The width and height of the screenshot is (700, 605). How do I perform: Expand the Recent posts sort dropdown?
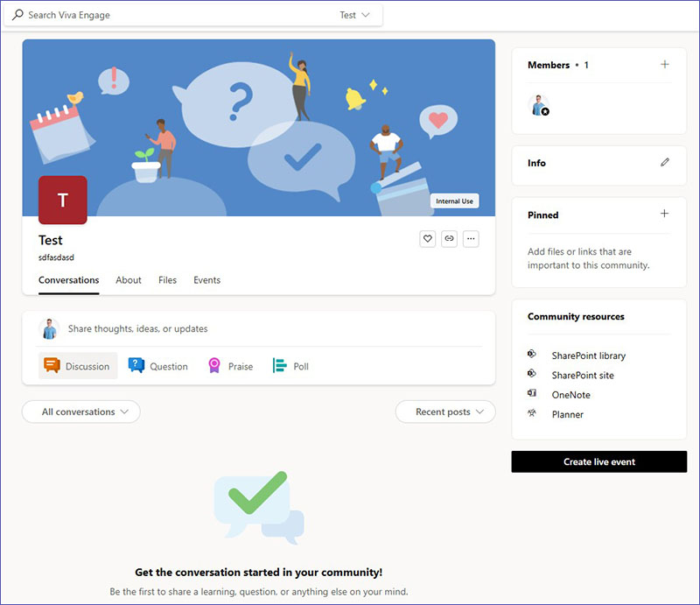445,412
